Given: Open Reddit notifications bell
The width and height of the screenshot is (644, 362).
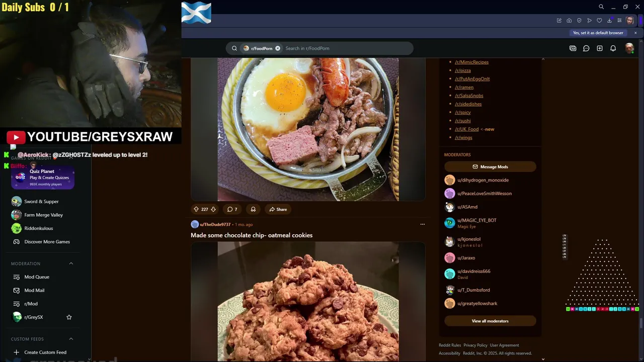Looking at the screenshot, I should pyautogui.click(x=613, y=48).
